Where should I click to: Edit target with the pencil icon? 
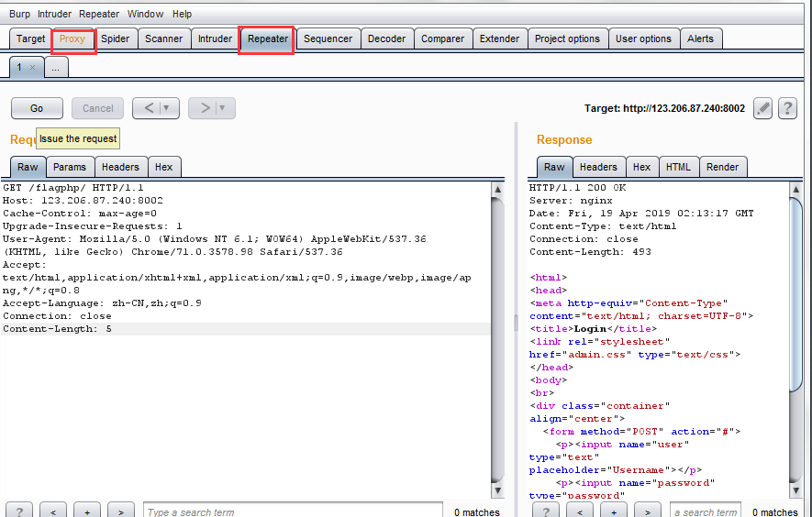pos(762,108)
